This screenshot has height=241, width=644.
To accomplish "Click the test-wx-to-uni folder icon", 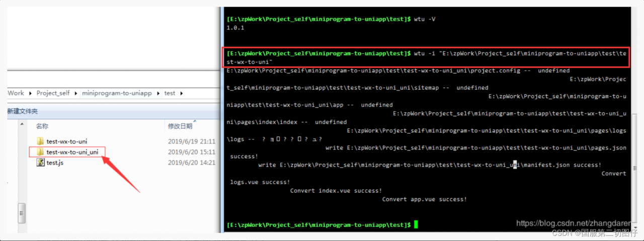I will pos(41,141).
